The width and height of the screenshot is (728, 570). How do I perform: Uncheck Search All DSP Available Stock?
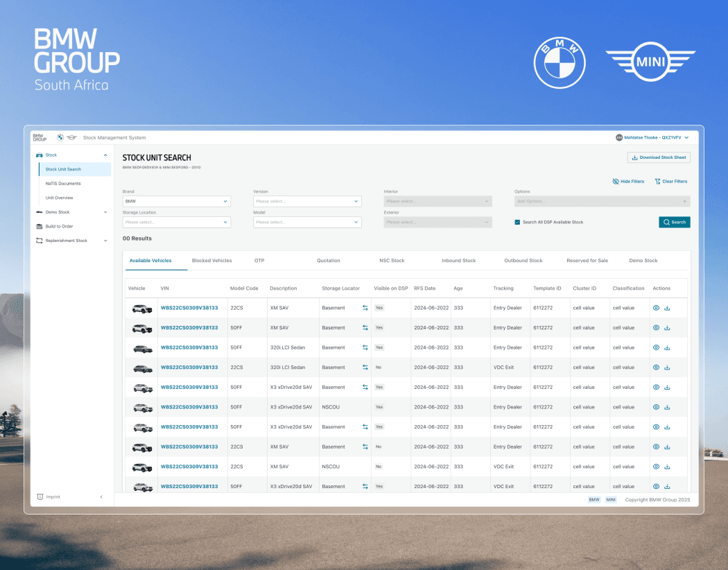(517, 223)
